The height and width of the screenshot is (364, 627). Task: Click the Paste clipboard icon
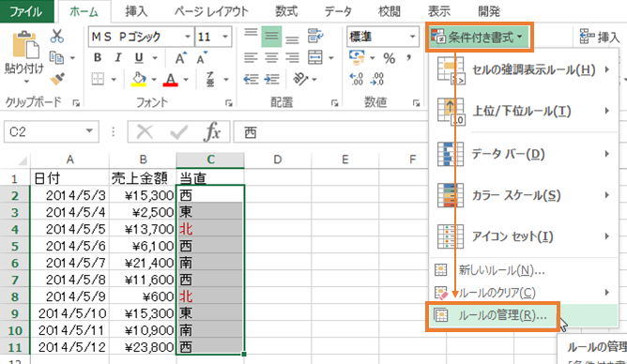[x=24, y=44]
